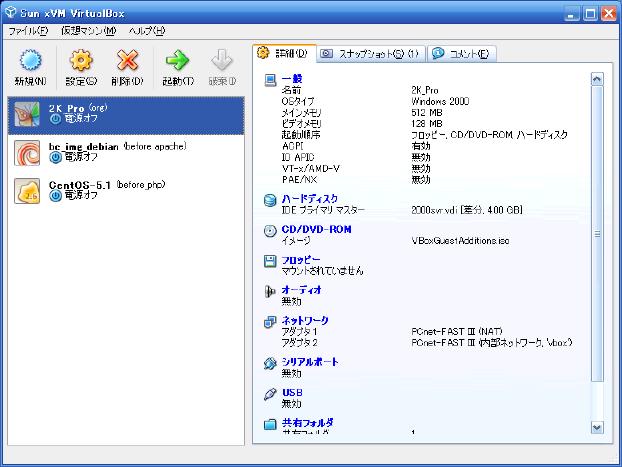
Task: Open the Floppy (フロッピー) settings link
Action: 301,260
